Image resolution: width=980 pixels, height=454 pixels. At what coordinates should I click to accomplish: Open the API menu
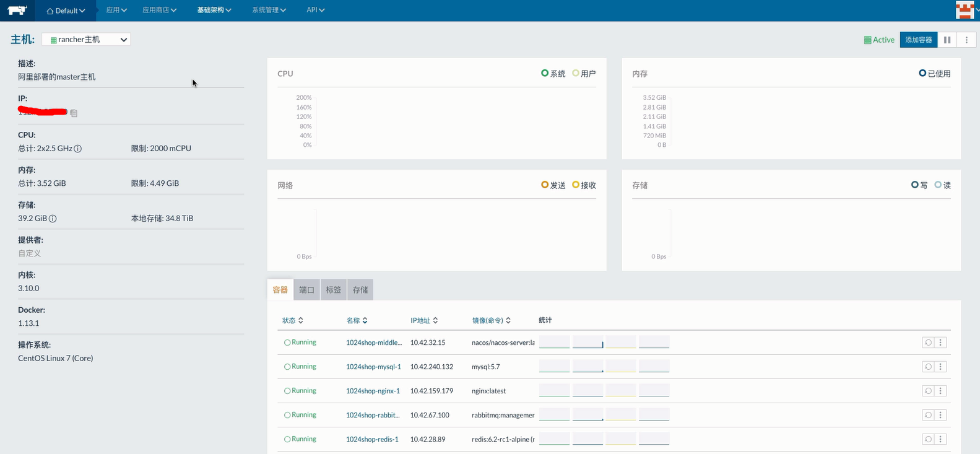316,10
